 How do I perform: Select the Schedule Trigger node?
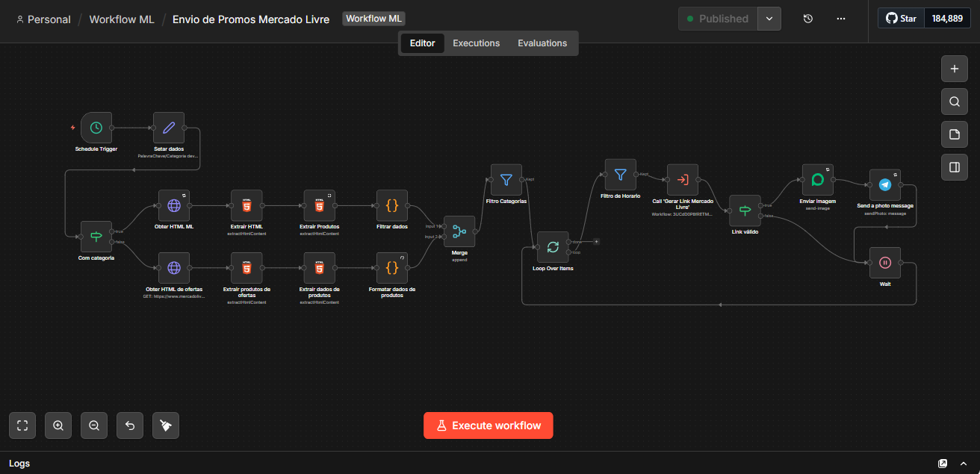coord(96,128)
